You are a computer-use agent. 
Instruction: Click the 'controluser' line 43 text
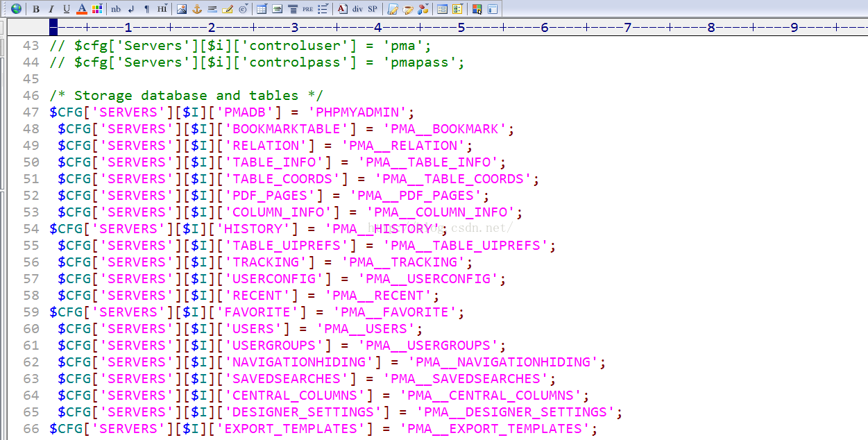point(240,46)
